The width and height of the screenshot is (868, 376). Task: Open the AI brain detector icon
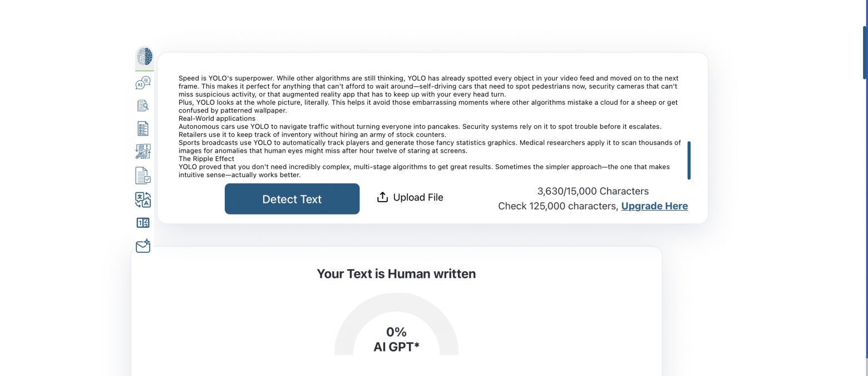pos(144,57)
